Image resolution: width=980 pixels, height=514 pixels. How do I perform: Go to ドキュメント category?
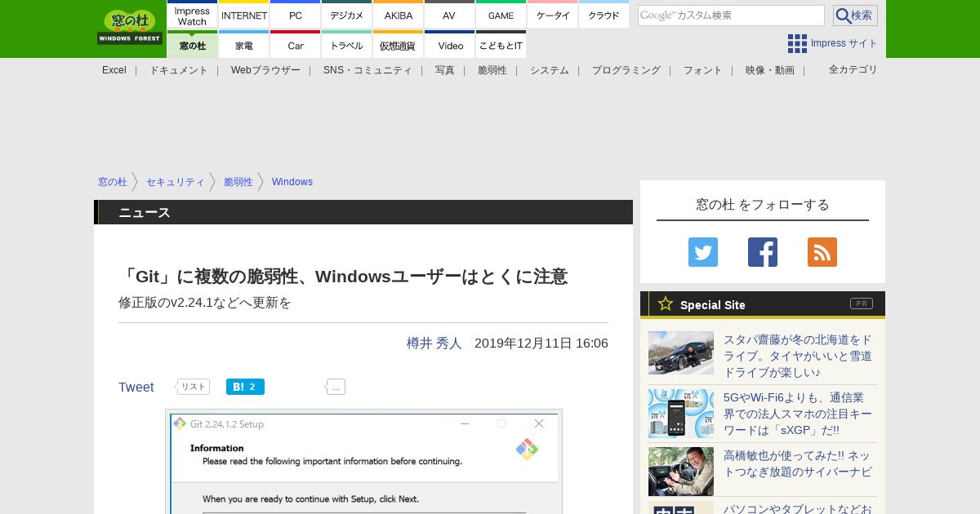click(178, 70)
